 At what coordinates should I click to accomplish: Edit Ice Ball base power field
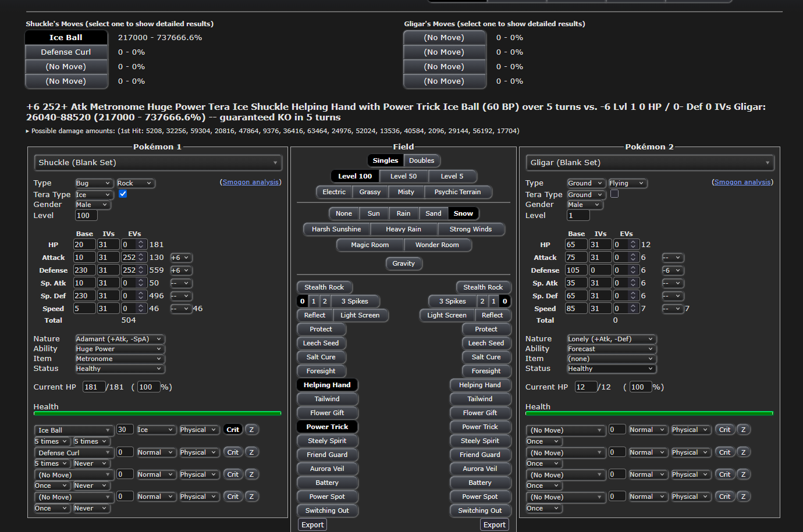click(x=125, y=430)
